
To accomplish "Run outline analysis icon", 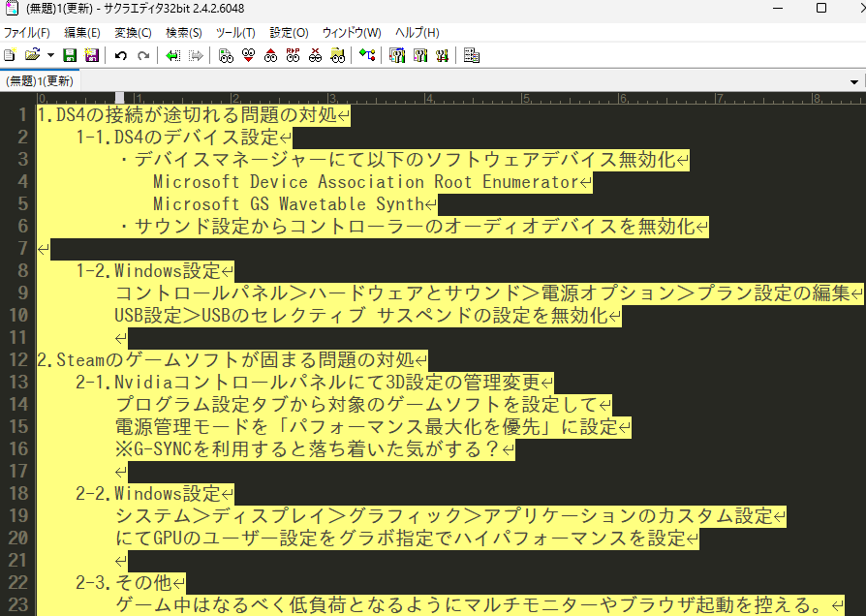I will pyautogui.click(x=367, y=55).
